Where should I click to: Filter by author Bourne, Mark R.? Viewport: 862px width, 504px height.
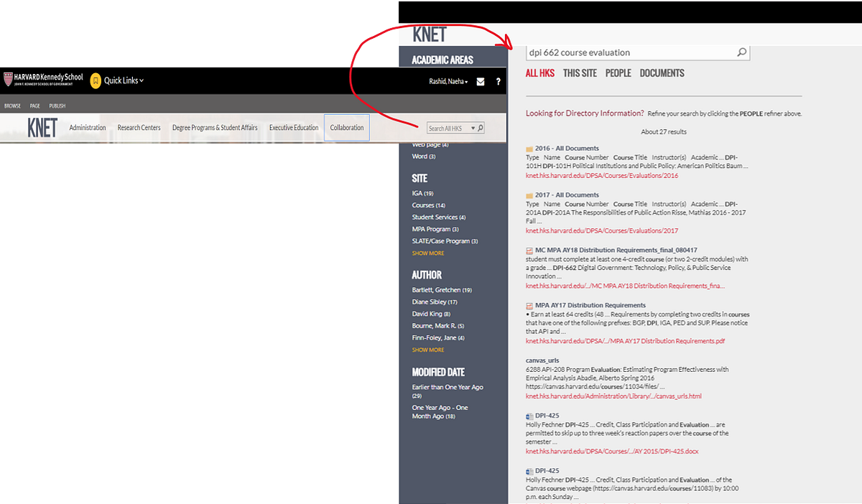pyautogui.click(x=438, y=326)
